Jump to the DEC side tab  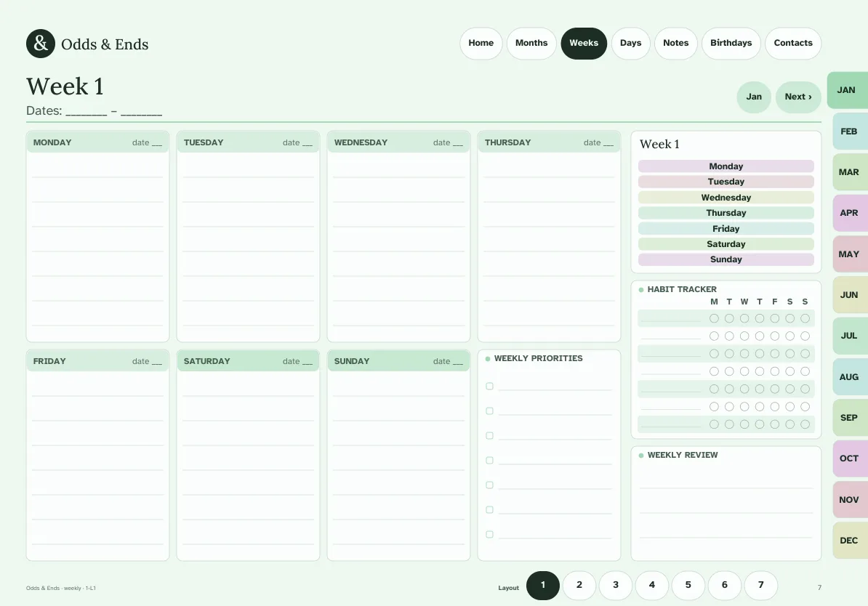(850, 541)
